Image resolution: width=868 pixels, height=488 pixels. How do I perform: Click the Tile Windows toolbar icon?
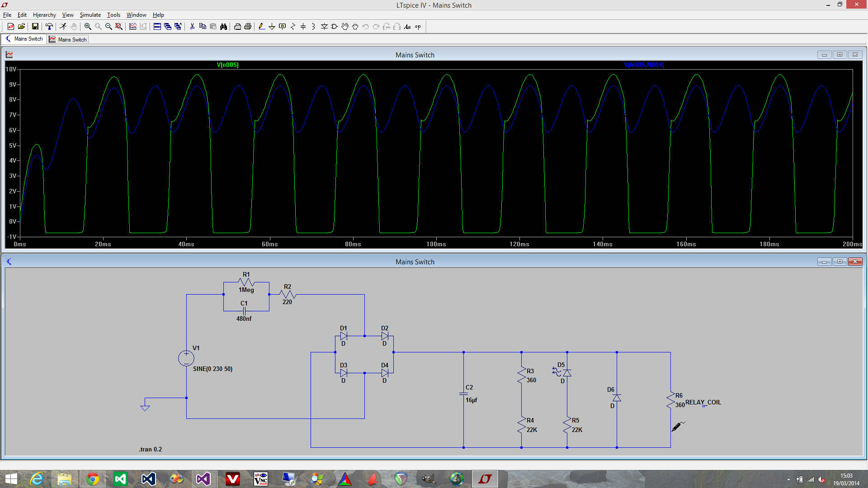coord(157,27)
